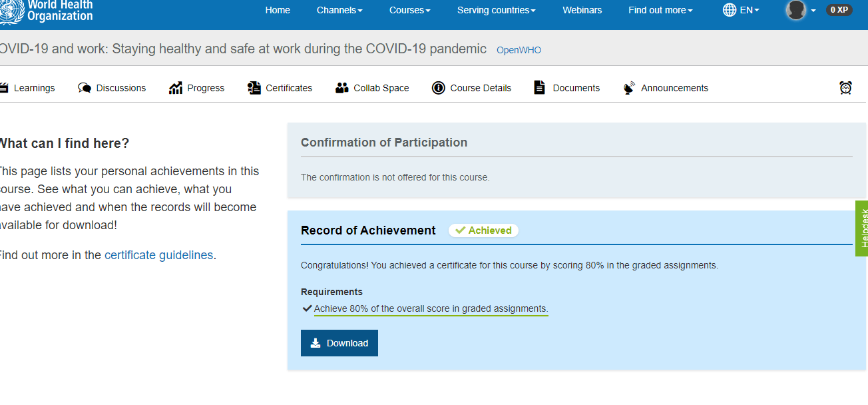Open the notification bell icon

point(845,87)
